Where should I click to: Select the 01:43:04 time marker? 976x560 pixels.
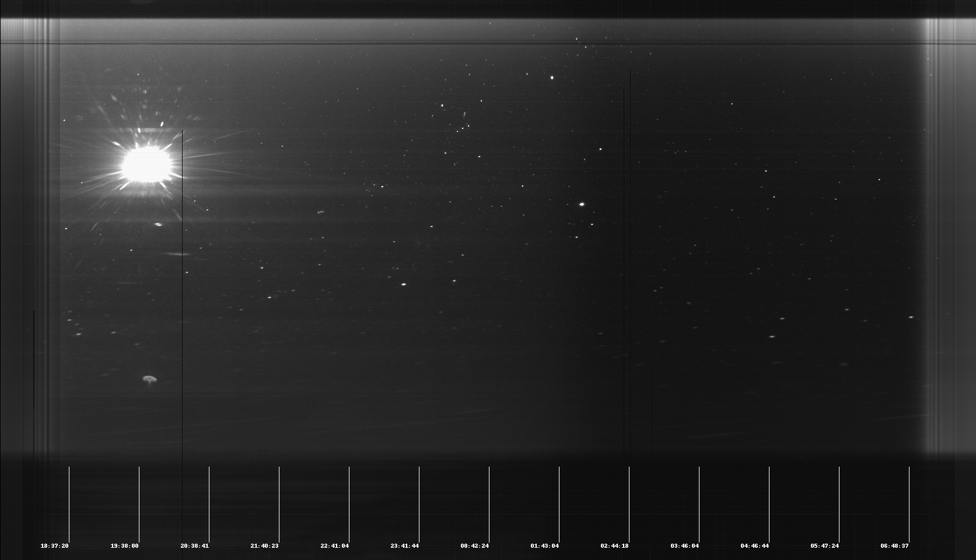544,546
